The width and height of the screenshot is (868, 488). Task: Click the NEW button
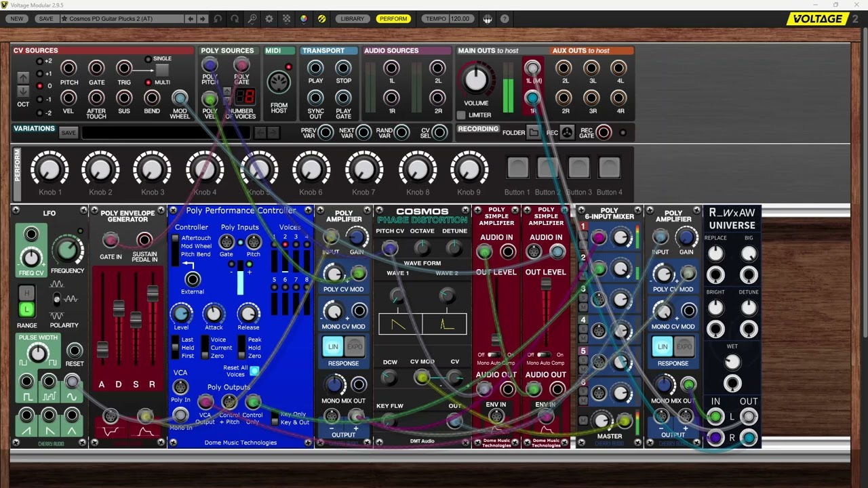pos(17,19)
